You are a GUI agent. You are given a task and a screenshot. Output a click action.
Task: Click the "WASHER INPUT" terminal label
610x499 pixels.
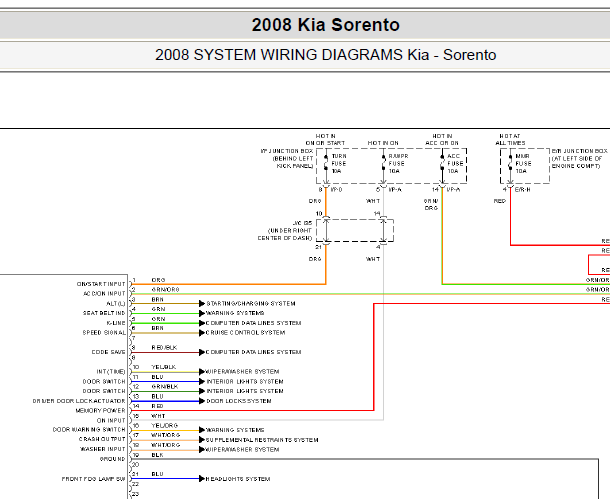click(103, 449)
